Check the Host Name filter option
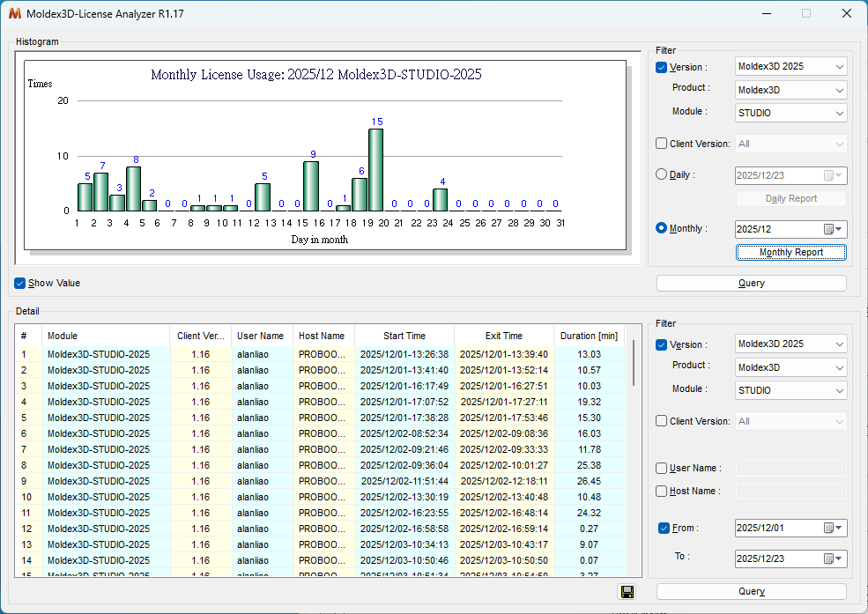This screenshot has height=614, width=868. click(x=662, y=492)
